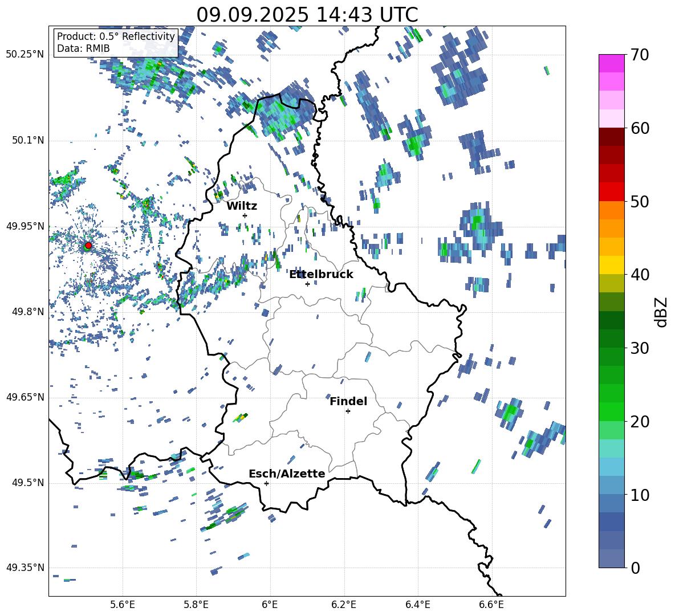Click the yellow-green echo west of Findel
The width and height of the screenshot is (675, 616).
click(241, 417)
